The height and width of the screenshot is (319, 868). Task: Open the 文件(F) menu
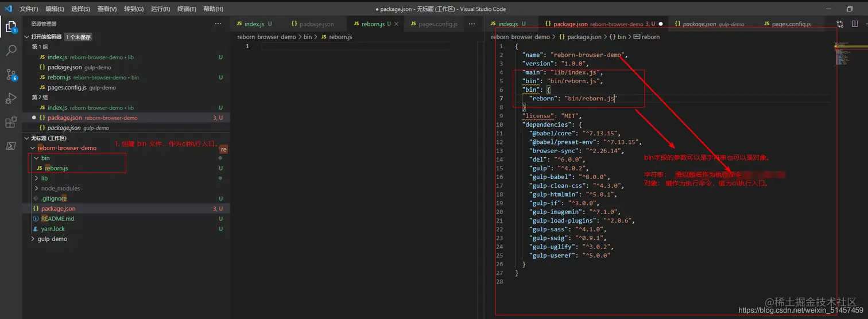[x=29, y=9]
